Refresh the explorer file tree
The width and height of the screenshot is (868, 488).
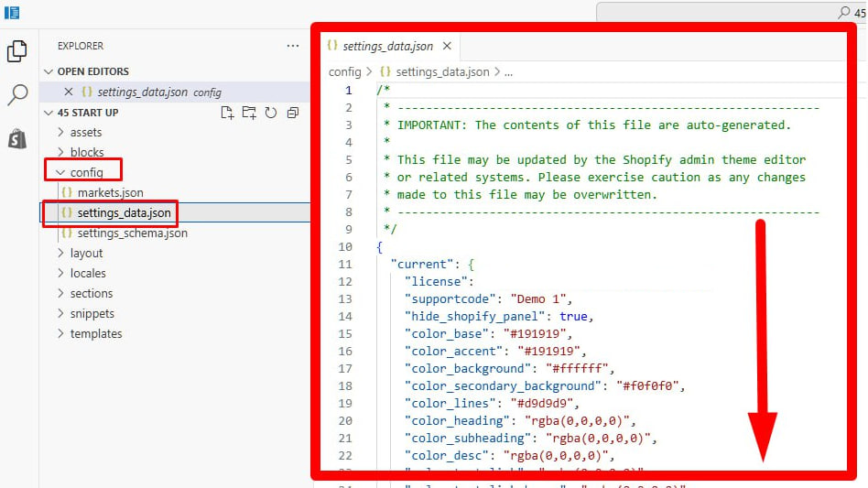pyautogui.click(x=271, y=113)
